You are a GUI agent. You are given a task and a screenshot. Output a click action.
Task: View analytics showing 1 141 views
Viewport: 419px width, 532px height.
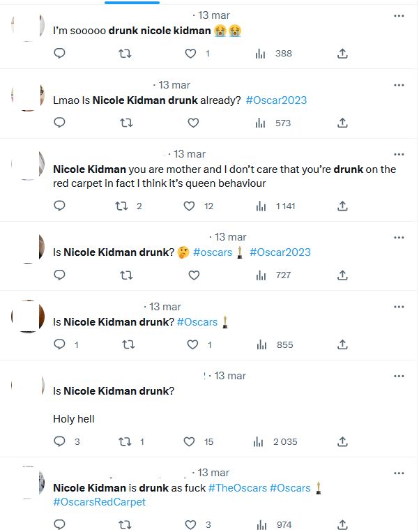point(261,206)
